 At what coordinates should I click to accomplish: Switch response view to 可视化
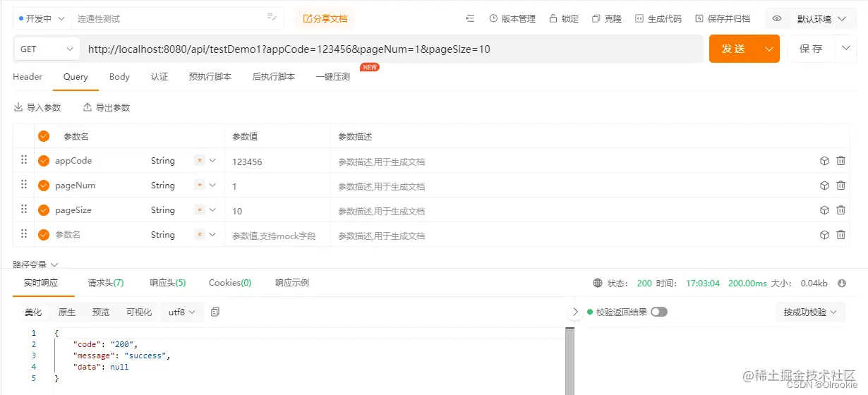pyautogui.click(x=139, y=312)
